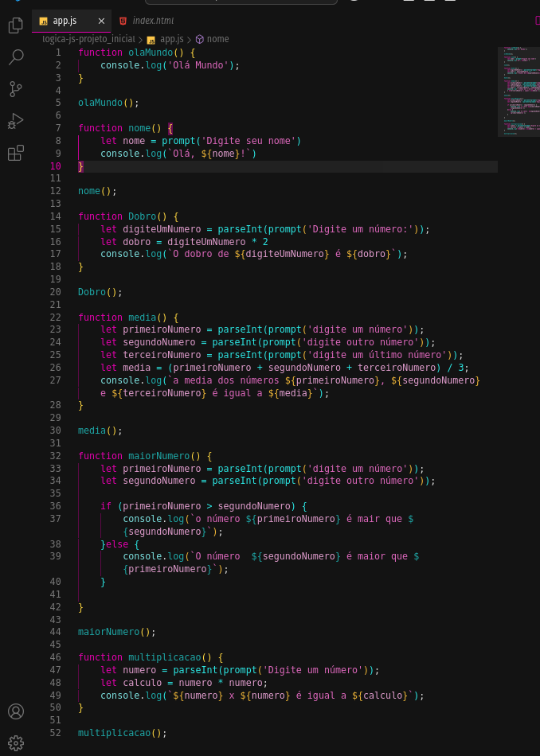540x756 pixels.
Task: Select line number 52 in the gutter
Action: (x=56, y=733)
